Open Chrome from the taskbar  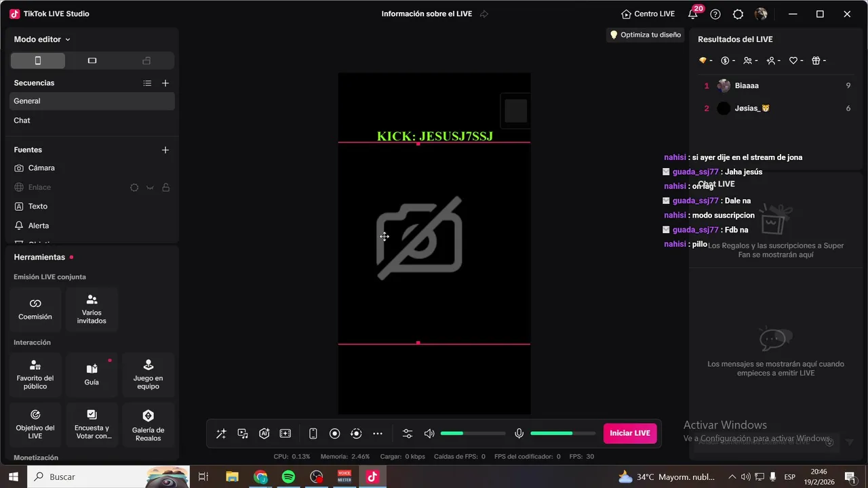pos(260,477)
